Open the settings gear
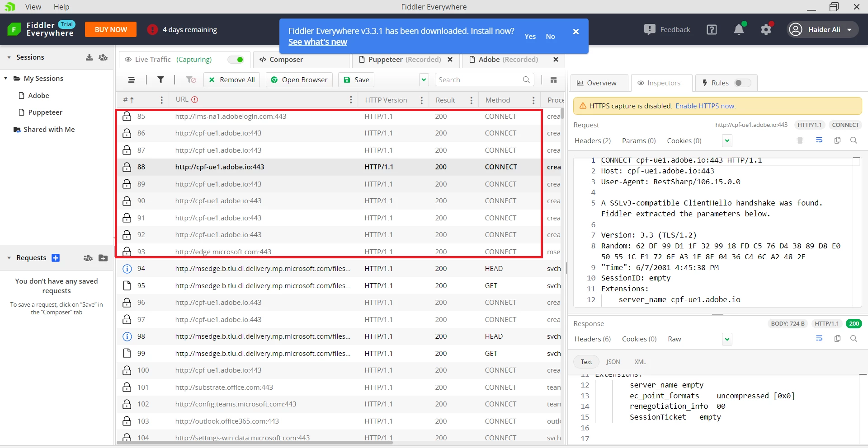The width and height of the screenshot is (868, 448). coord(766,30)
